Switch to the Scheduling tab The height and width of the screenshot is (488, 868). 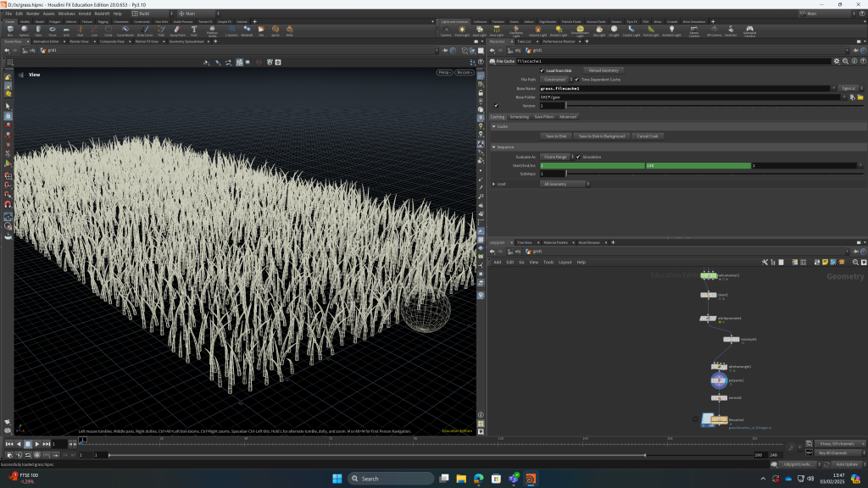[x=520, y=117]
